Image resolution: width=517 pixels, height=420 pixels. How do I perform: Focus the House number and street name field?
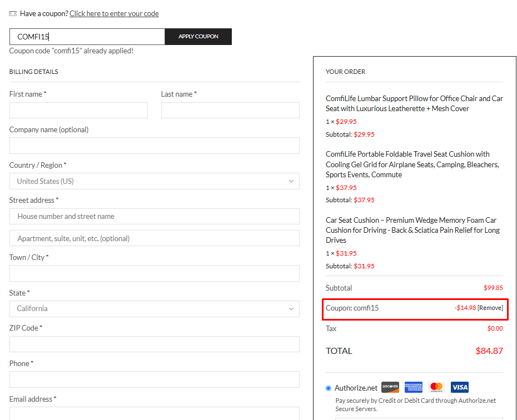coord(155,217)
